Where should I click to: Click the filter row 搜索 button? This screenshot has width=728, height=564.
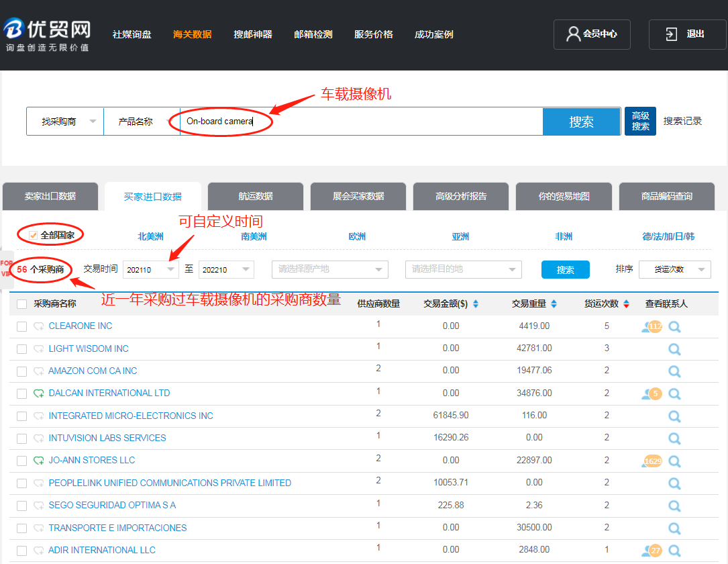point(566,269)
